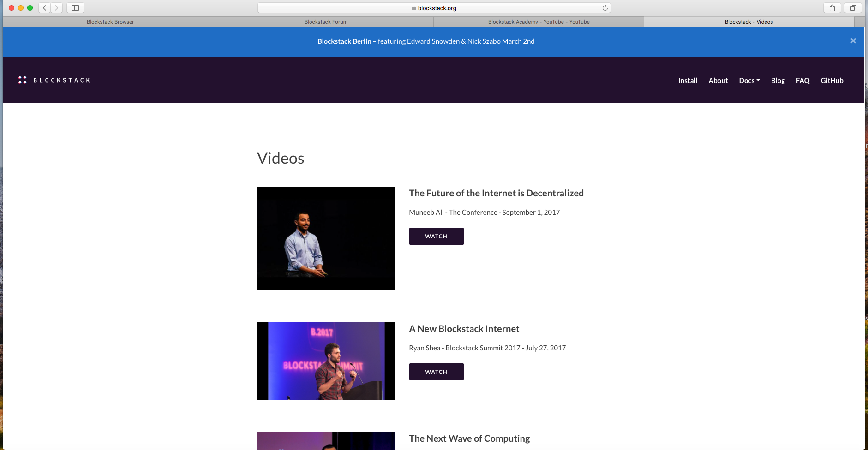Show all tabs overview icon
The image size is (868, 450).
click(853, 8)
